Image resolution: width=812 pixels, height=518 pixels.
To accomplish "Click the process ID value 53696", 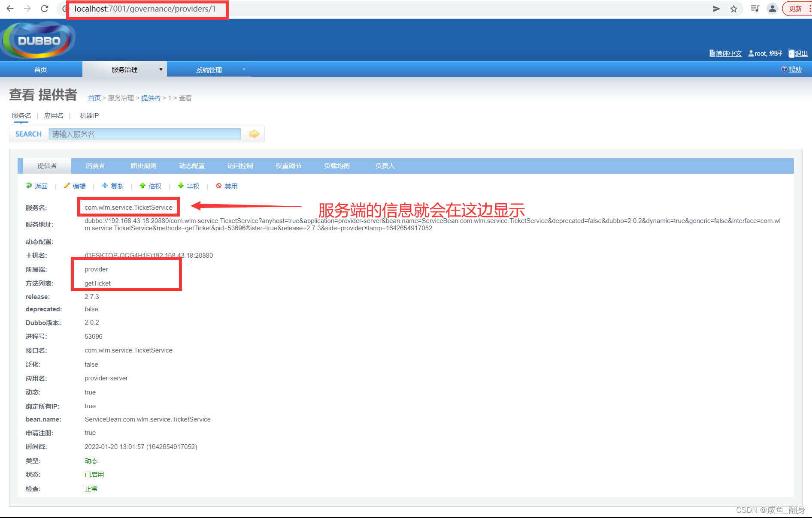I will coord(94,337).
